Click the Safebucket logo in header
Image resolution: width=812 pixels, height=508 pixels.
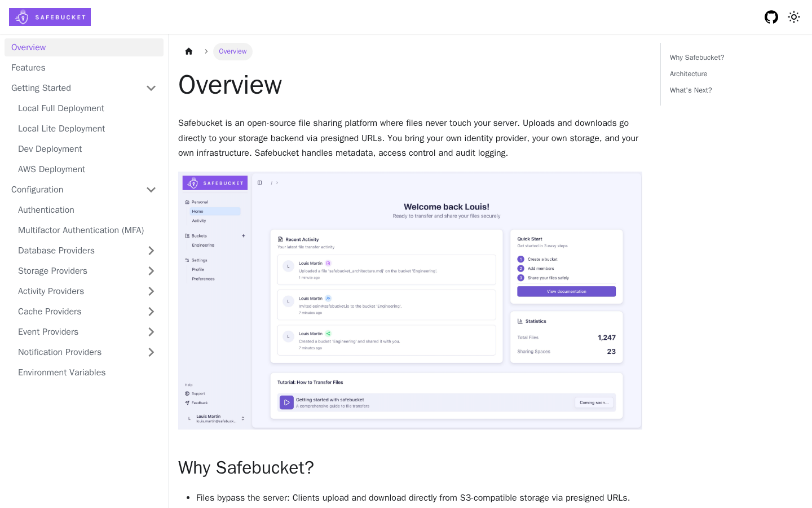(50, 17)
